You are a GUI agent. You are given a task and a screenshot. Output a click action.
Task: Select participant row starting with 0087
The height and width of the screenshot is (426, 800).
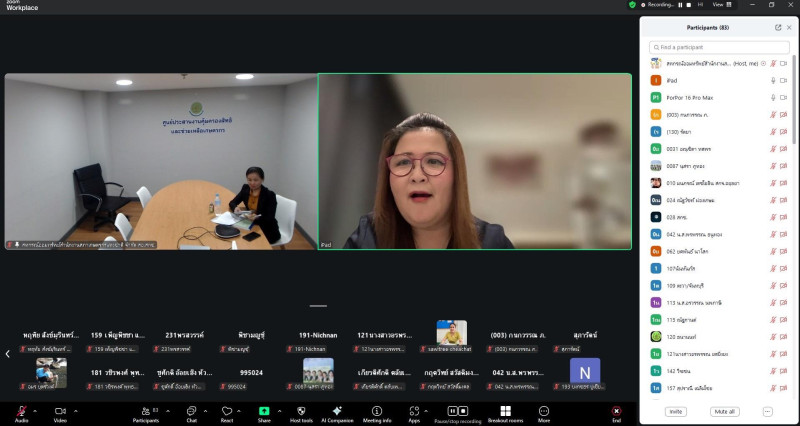pyautogui.click(x=719, y=166)
